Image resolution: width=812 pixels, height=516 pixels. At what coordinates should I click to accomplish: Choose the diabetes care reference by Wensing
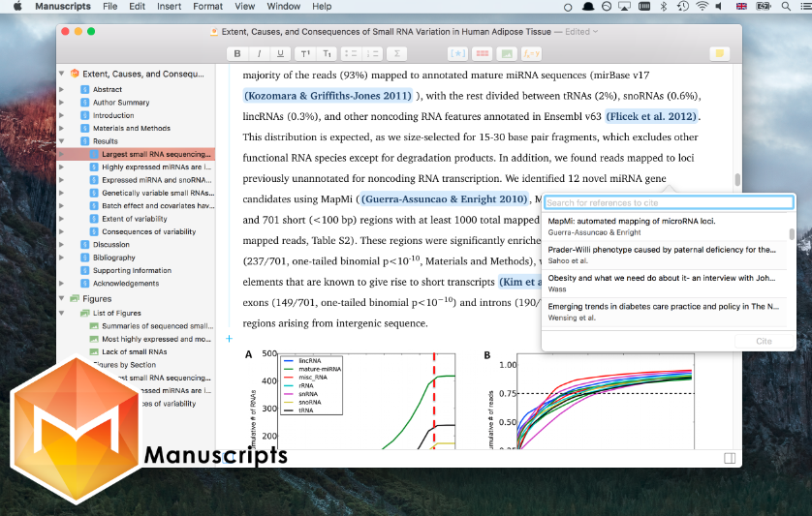664,312
